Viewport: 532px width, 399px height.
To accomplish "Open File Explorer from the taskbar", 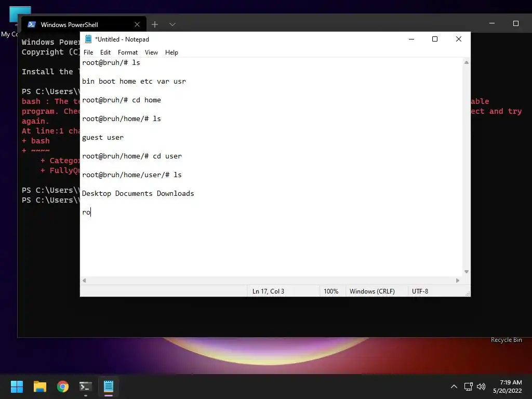I will 39,387.
